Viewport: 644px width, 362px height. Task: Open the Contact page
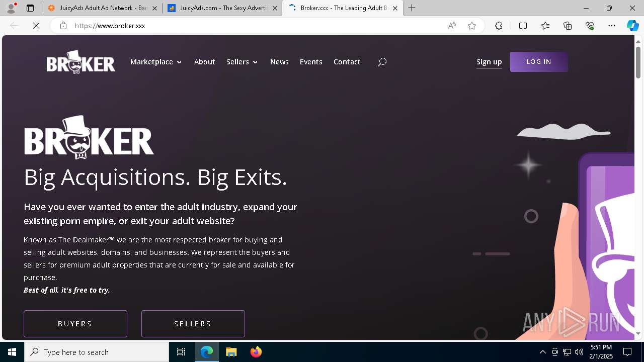pos(347,62)
